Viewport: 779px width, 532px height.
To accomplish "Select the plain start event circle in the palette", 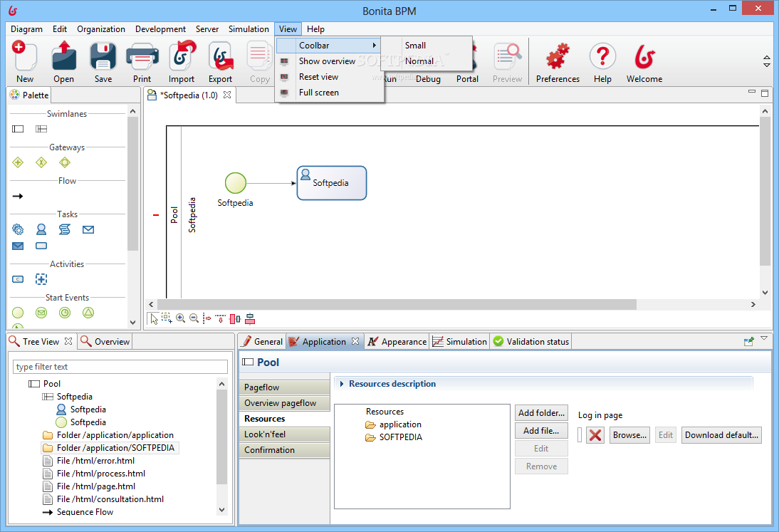I will point(18,313).
